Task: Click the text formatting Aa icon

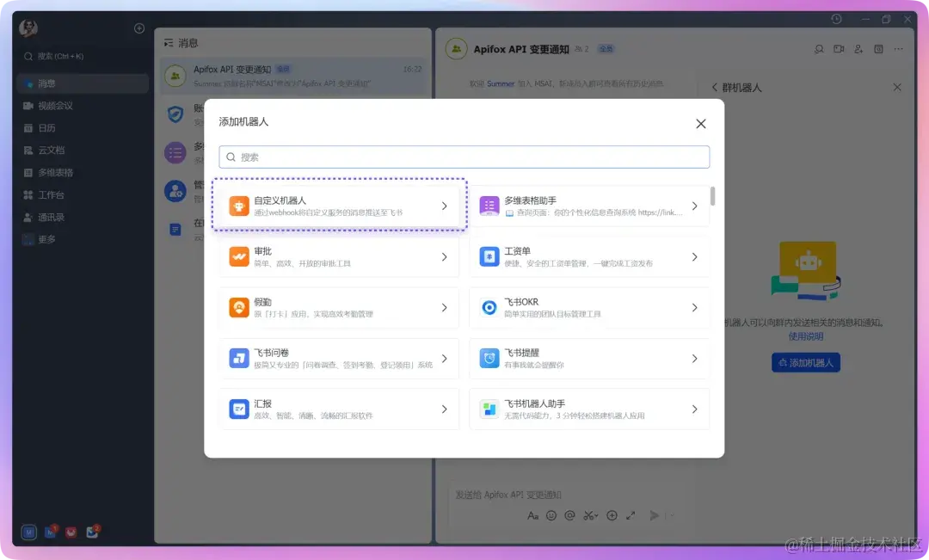Action: (532, 515)
